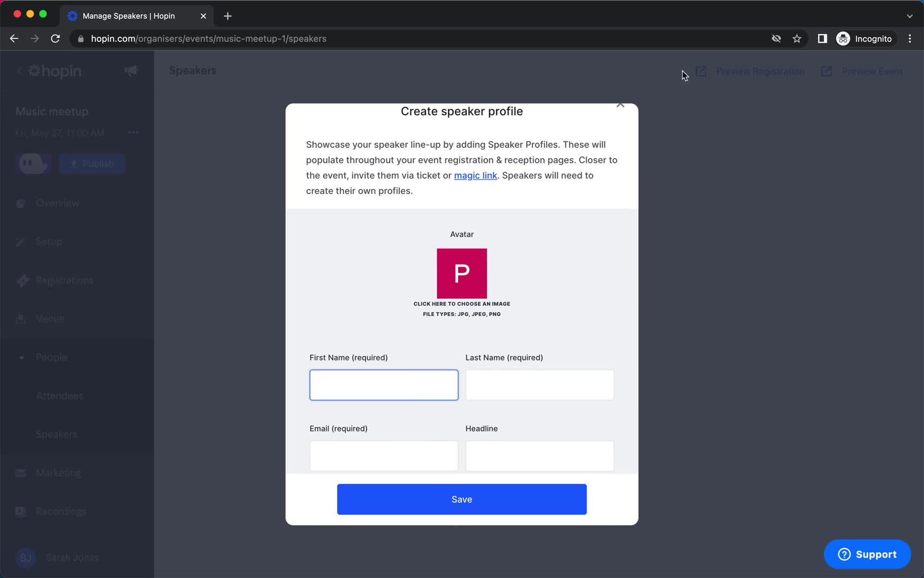Open the Support help widget
Image resolution: width=924 pixels, height=578 pixels.
click(x=867, y=554)
